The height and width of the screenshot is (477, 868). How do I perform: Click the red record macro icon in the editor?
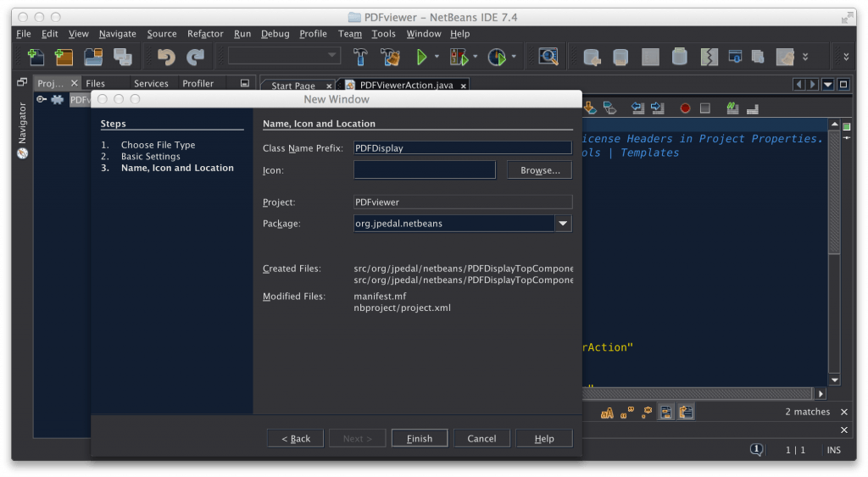685,108
